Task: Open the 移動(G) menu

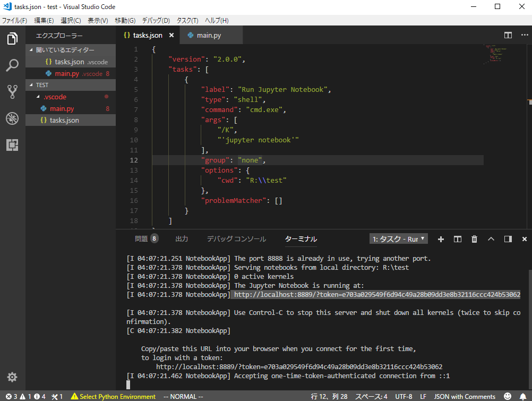Action: click(125, 20)
